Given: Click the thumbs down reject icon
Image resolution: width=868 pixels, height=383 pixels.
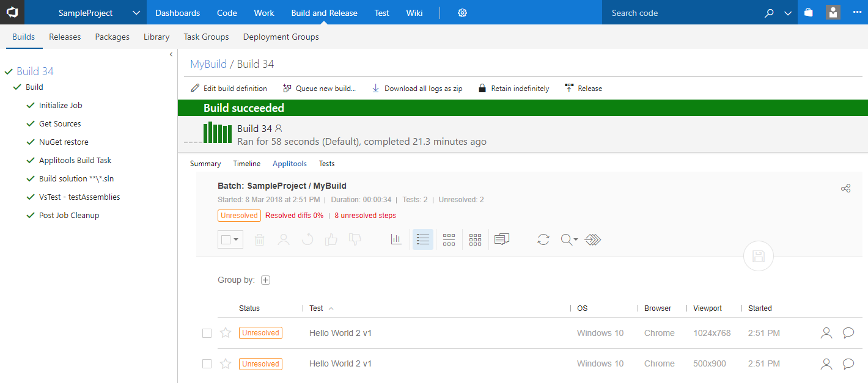Looking at the screenshot, I should pos(355,239).
